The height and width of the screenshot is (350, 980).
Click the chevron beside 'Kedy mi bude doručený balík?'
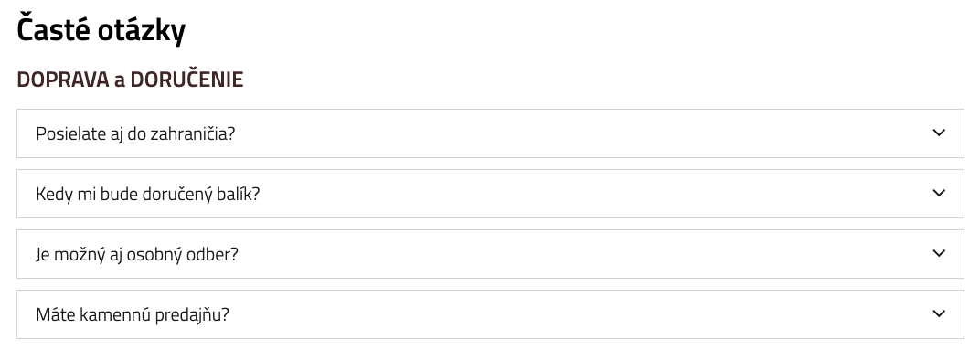tap(939, 193)
